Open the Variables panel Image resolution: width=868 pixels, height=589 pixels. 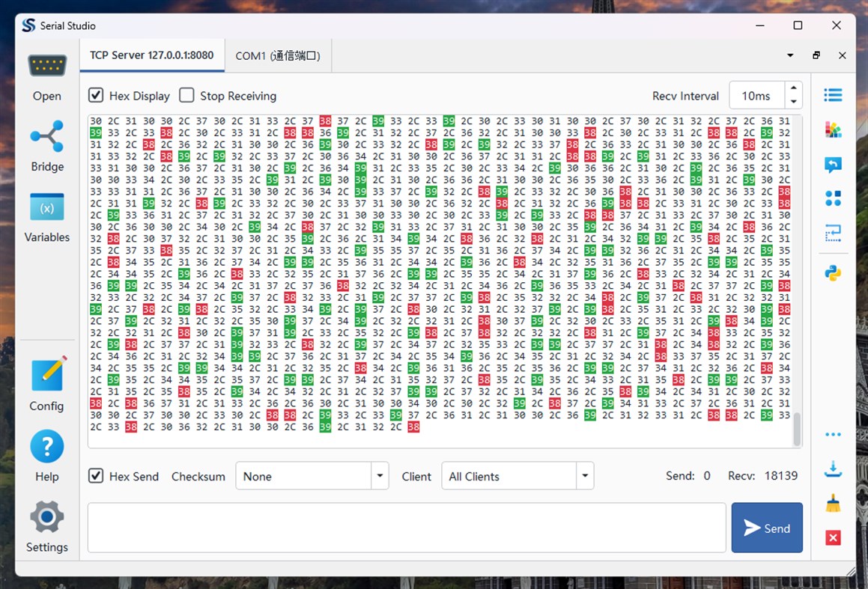point(47,217)
